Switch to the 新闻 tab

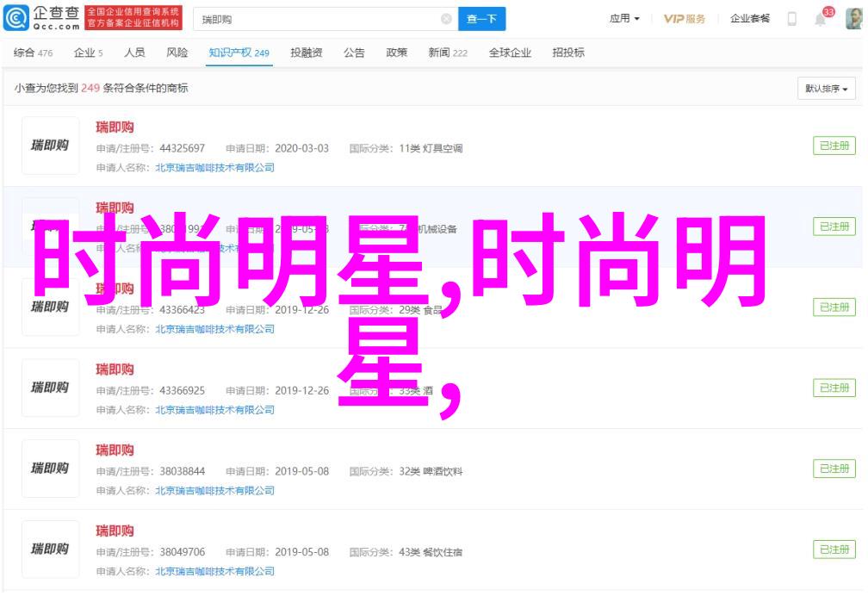[448, 53]
